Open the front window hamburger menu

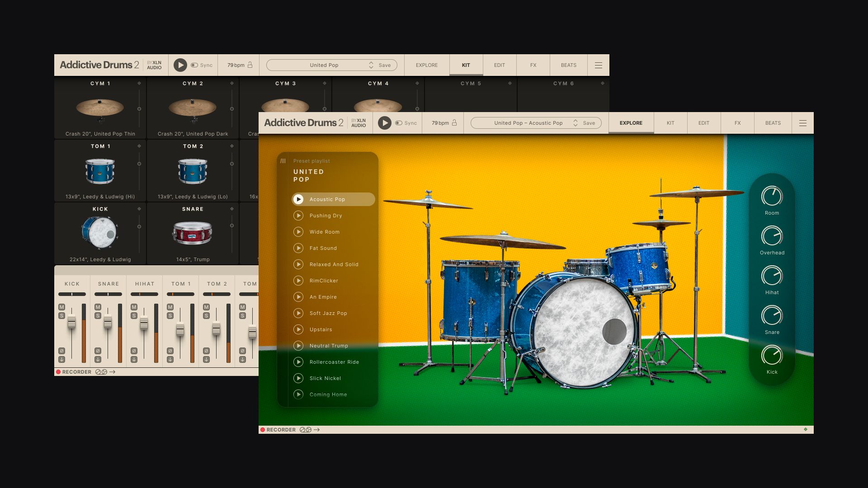pyautogui.click(x=803, y=123)
